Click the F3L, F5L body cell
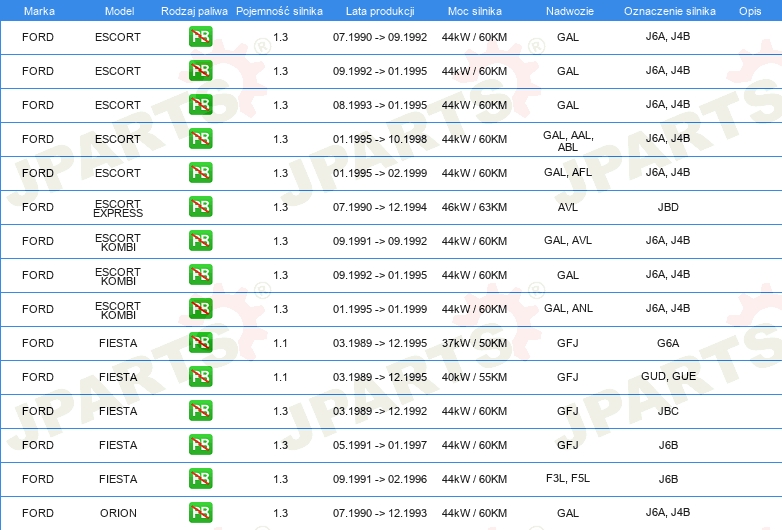This screenshot has width=782, height=530. pos(568,478)
